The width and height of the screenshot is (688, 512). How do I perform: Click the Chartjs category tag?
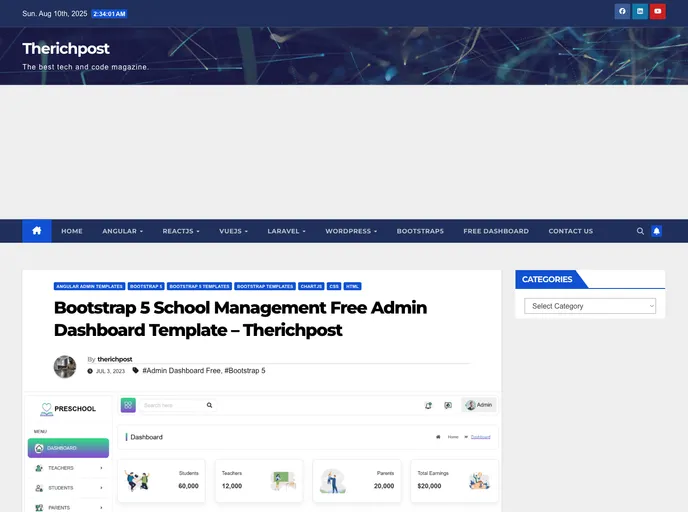click(311, 286)
